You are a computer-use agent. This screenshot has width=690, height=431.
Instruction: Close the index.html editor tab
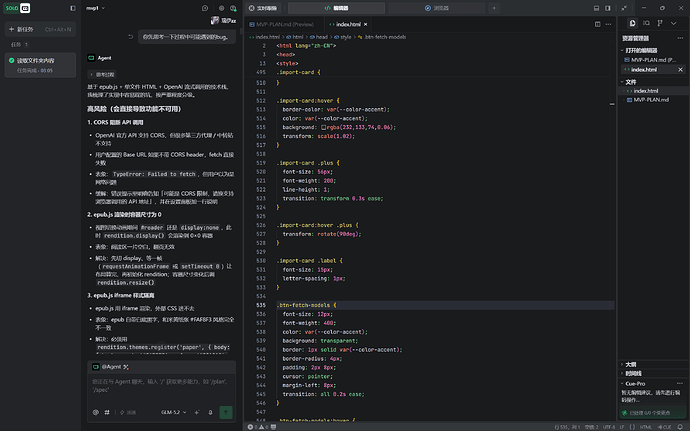[365, 24]
